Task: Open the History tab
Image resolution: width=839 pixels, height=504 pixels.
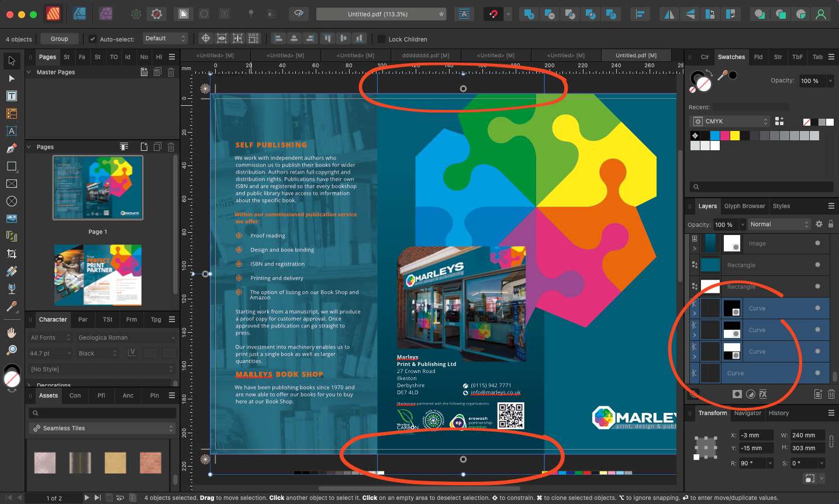Action: pos(779,413)
